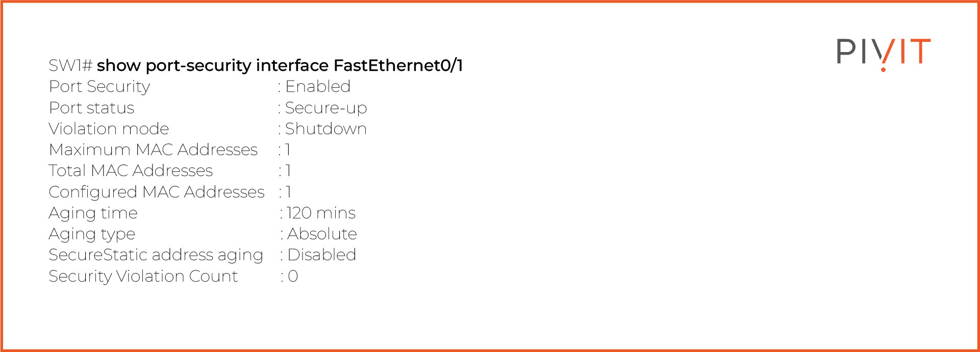
Task: Click the Shutdown violation mode value
Action: point(325,129)
